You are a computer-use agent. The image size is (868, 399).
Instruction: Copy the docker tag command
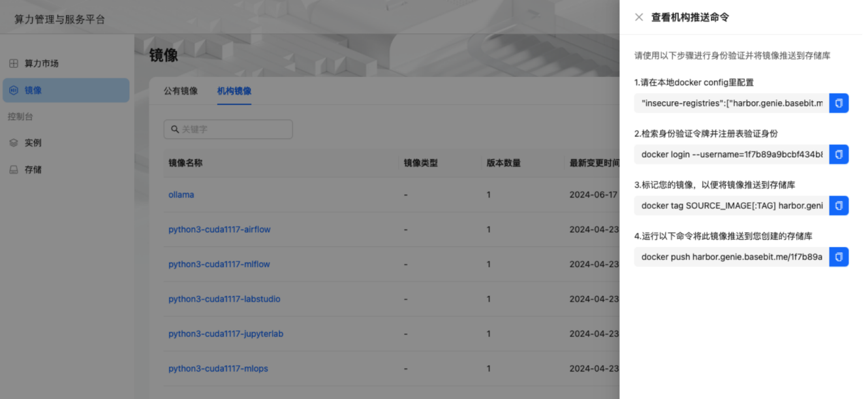839,206
